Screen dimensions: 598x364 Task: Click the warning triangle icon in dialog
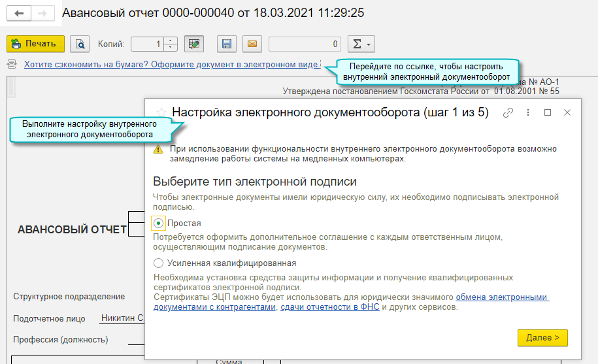(158, 150)
